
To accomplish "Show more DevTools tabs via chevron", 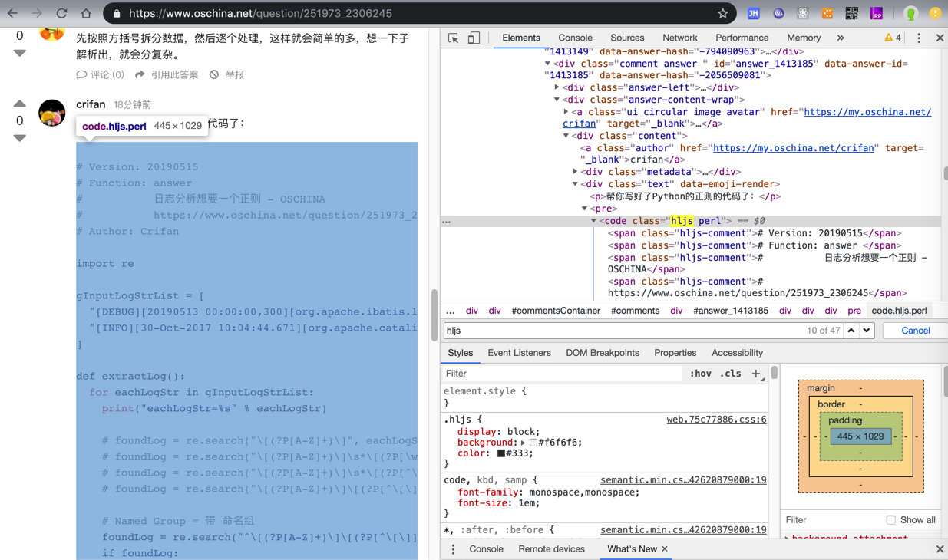I will [841, 38].
